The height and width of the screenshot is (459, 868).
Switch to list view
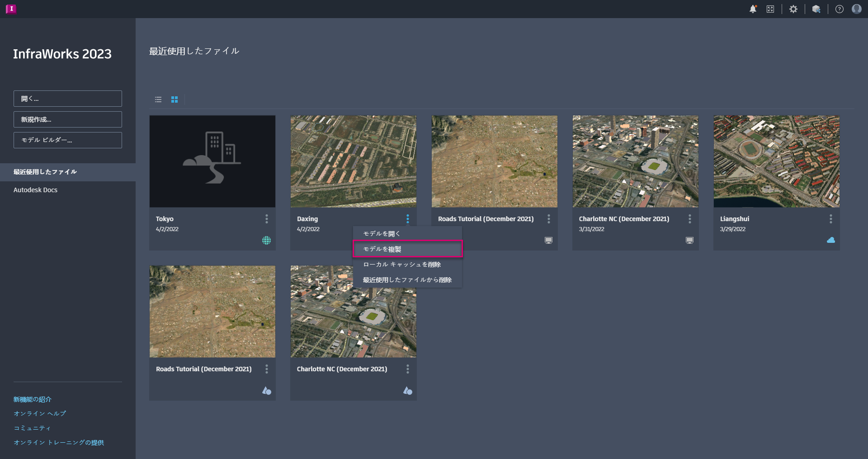coord(158,99)
